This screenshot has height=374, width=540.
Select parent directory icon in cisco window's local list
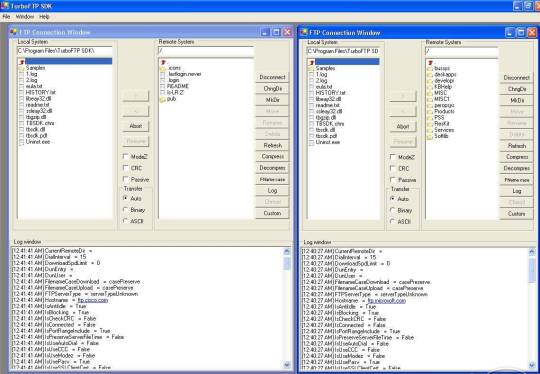(21, 62)
